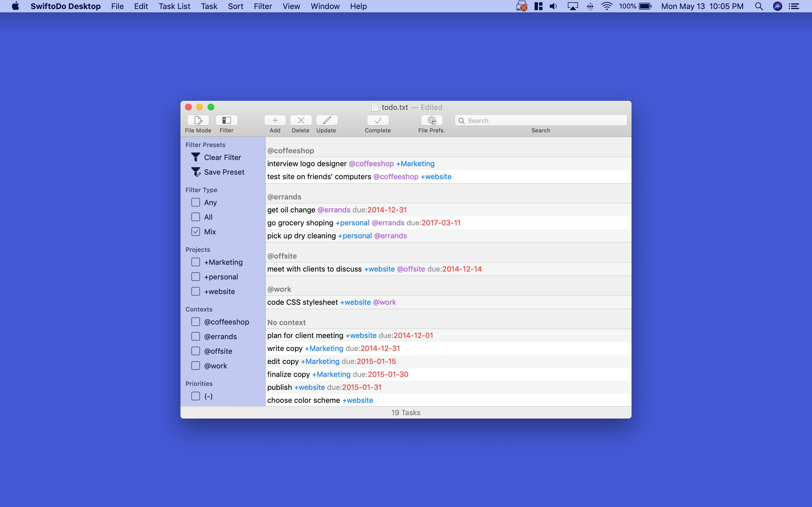The width and height of the screenshot is (812, 507).
Task: Toggle the Filter sidebar icon
Action: coord(226,120)
